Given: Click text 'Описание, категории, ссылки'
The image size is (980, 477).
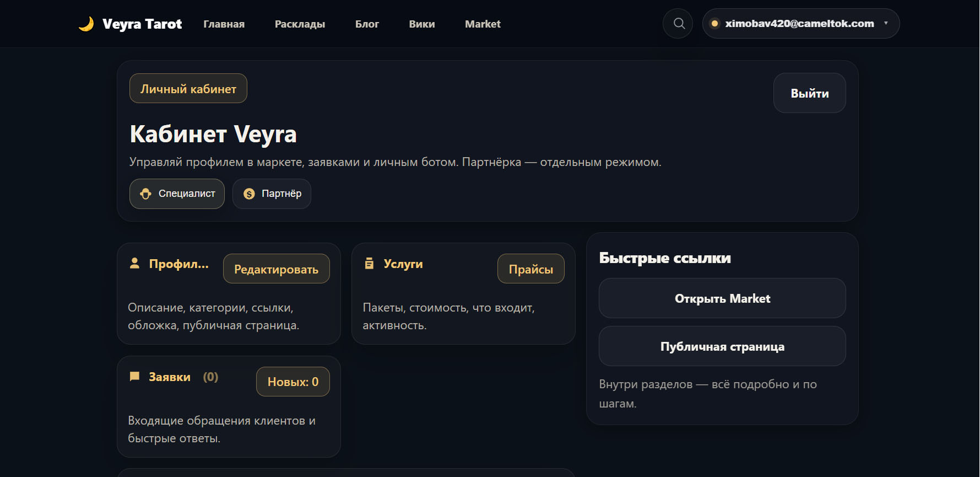Looking at the screenshot, I should point(210,308).
